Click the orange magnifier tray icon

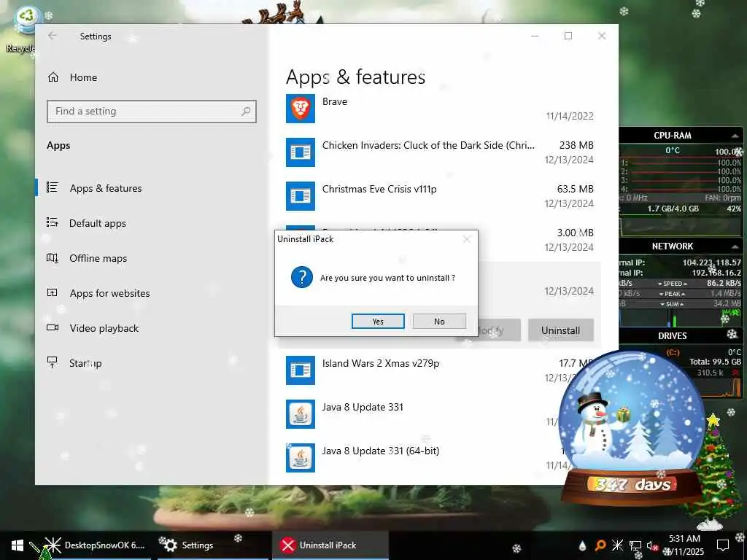point(600,545)
